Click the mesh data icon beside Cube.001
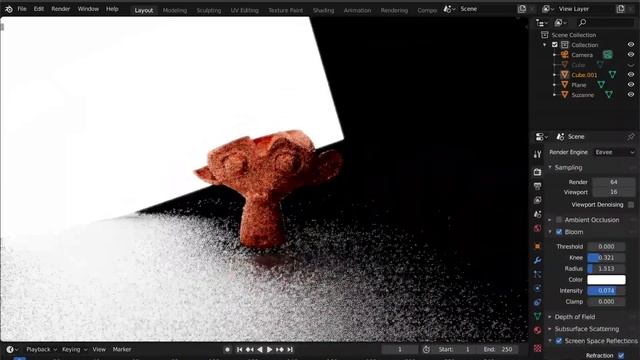This screenshot has height=360, width=640. click(x=612, y=75)
